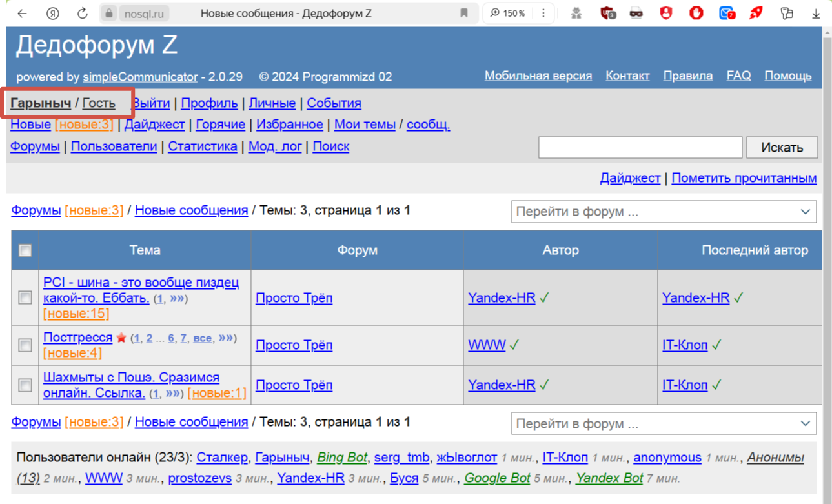The image size is (832, 504).
Task: Click the padlock site security icon
Action: 109,14
